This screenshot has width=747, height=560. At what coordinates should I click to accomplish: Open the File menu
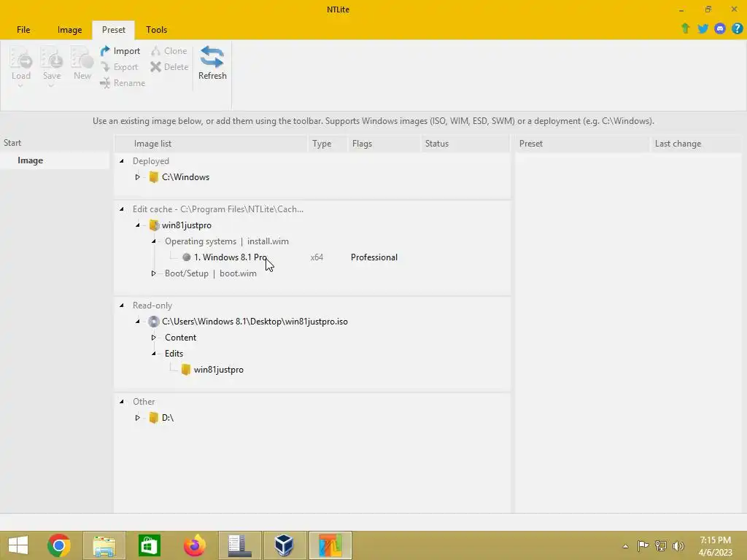23,29
